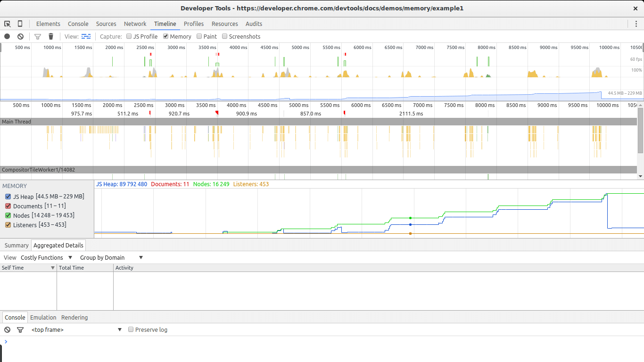Click the garbage collection trash icon
The image size is (644, 362).
pos(50,36)
